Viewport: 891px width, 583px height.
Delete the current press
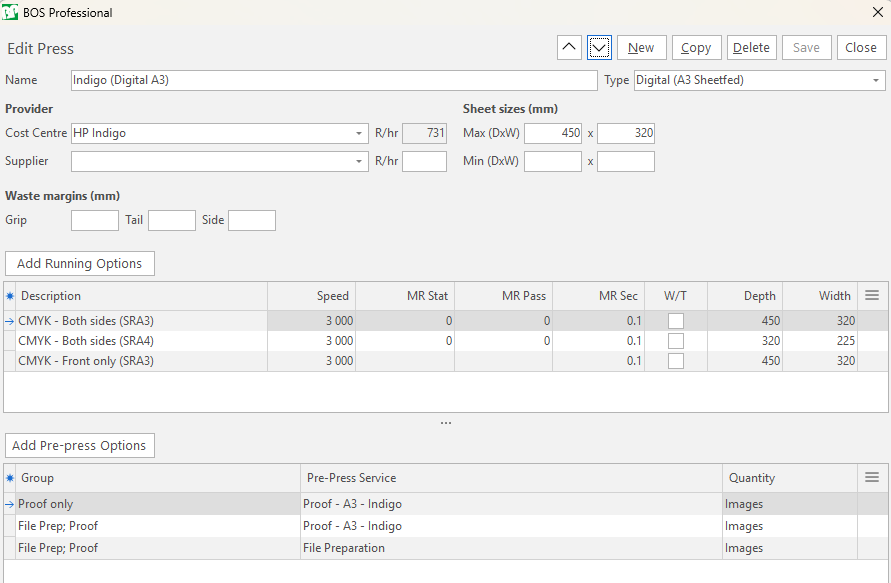(751, 48)
